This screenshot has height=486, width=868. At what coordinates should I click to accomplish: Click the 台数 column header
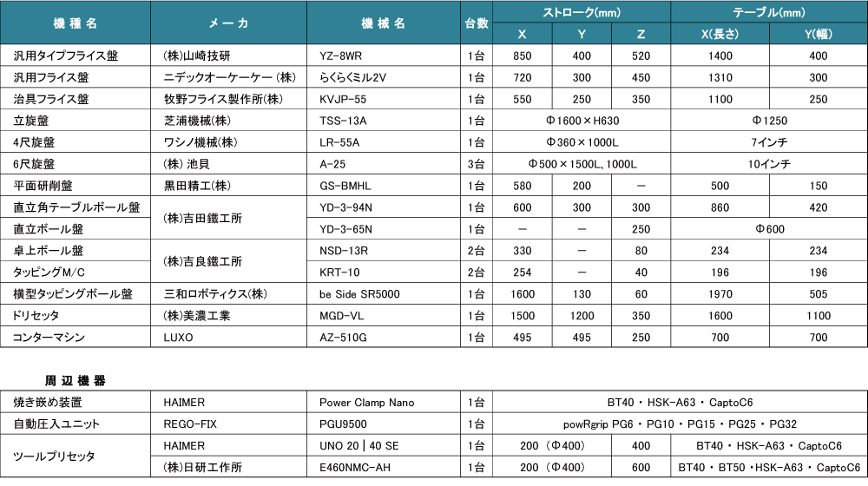pyautogui.click(x=477, y=23)
